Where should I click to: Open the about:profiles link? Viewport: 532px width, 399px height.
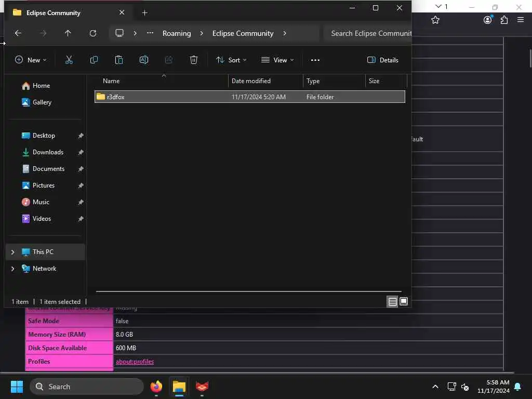pos(135,362)
